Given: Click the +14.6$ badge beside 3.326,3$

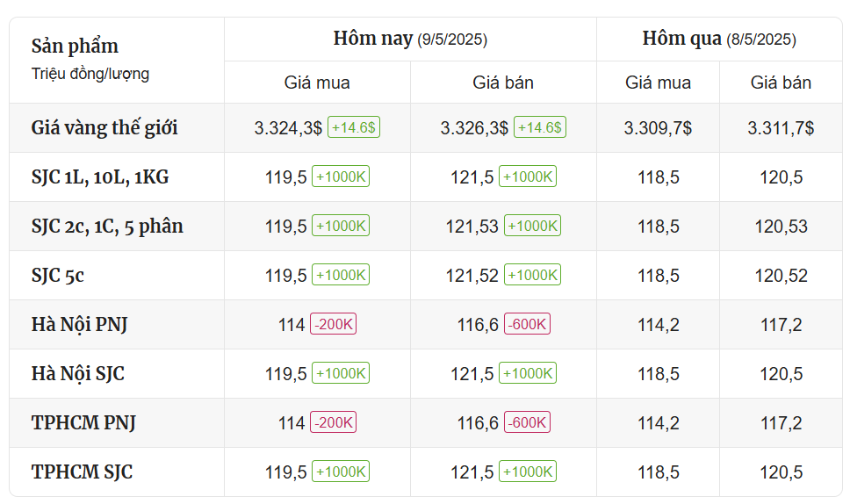Looking at the screenshot, I should click(540, 127).
